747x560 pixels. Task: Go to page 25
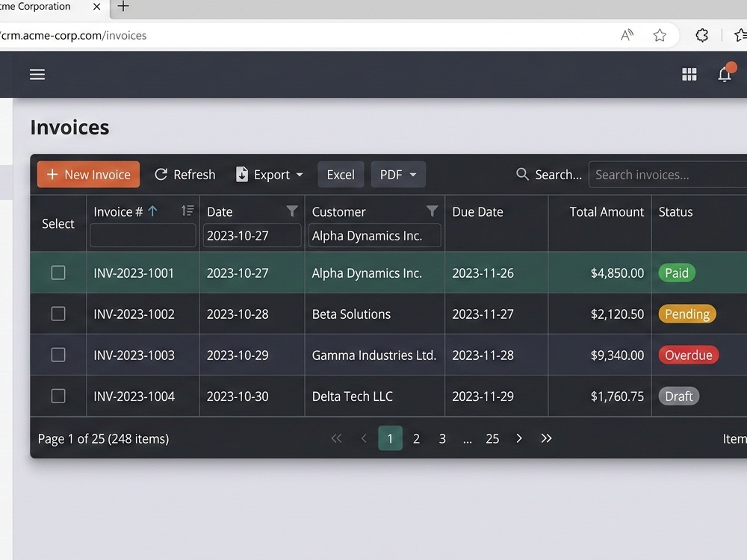(492, 438)
